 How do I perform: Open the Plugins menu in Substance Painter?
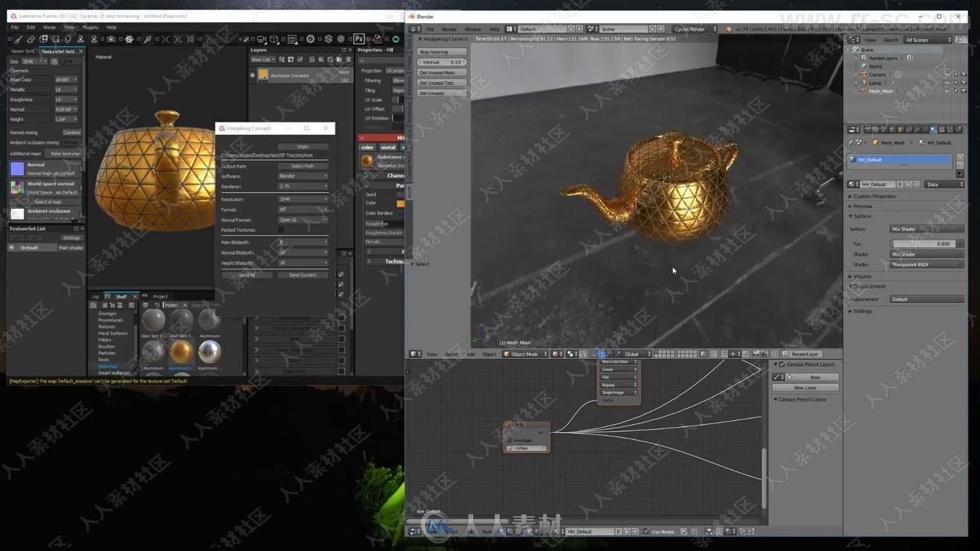pos(90,27)
